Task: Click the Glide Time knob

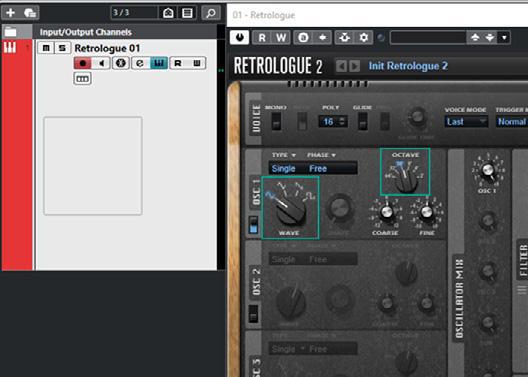Action: (418, 117)
